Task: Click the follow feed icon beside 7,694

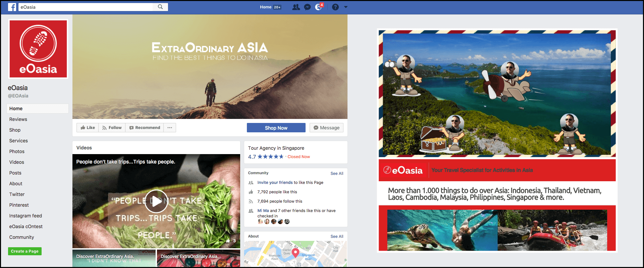Action: (251, 201)
